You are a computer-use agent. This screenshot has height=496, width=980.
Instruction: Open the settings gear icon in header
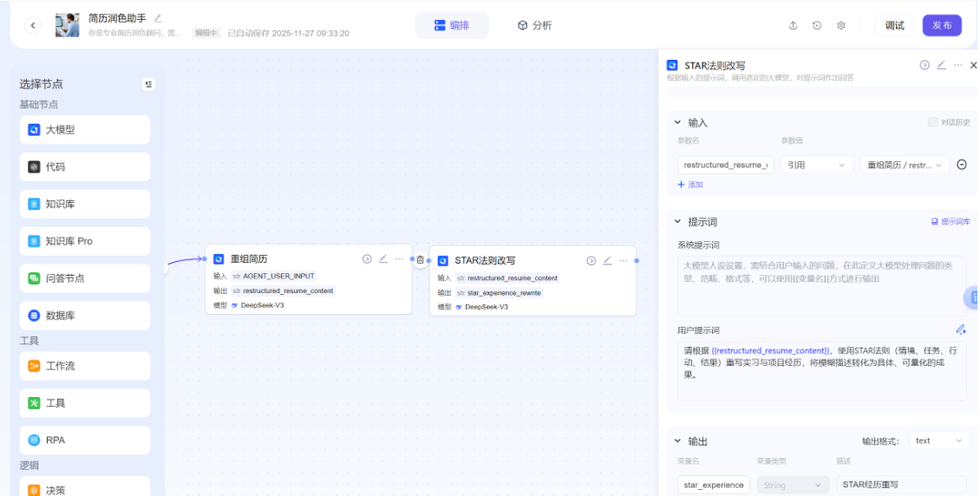841,26
